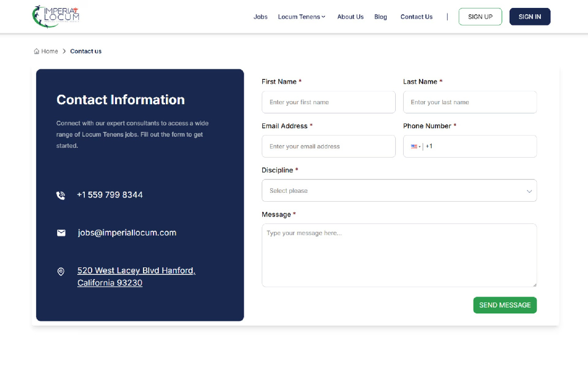Click the phone icon in Contact Information
This screenshot has width=588, height=368.
[61, 195]
